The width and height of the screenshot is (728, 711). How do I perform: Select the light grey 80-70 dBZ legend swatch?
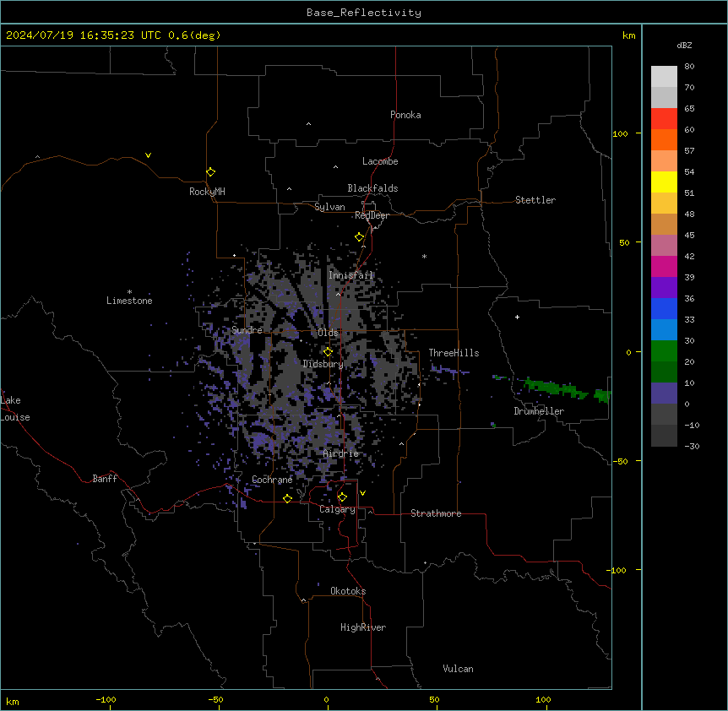point(664,76)
